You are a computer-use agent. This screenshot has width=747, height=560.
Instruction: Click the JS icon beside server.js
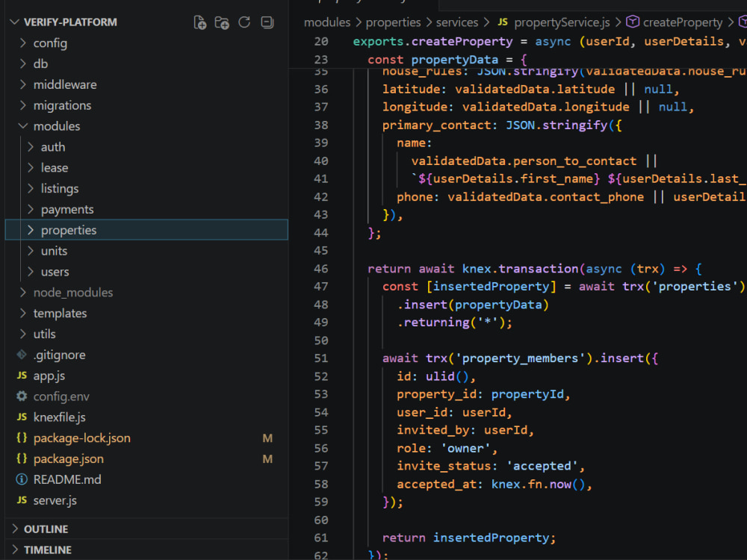pos(22,500)
